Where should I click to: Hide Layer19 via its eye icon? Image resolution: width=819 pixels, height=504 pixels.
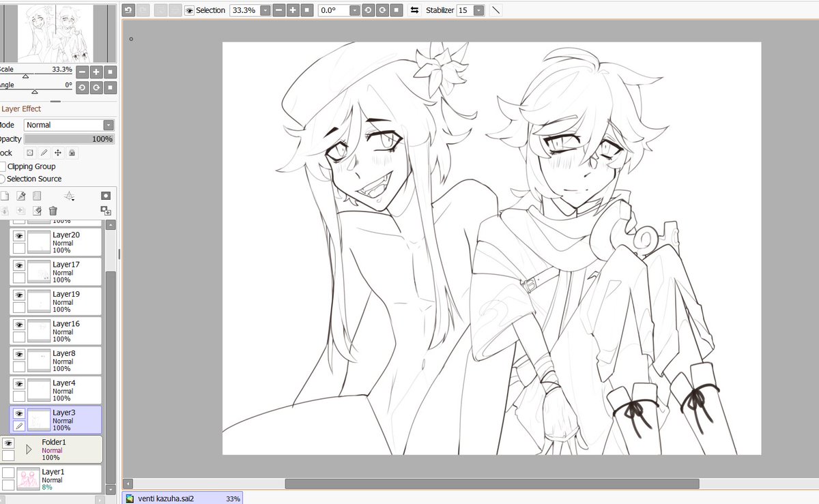pos(19,295)
